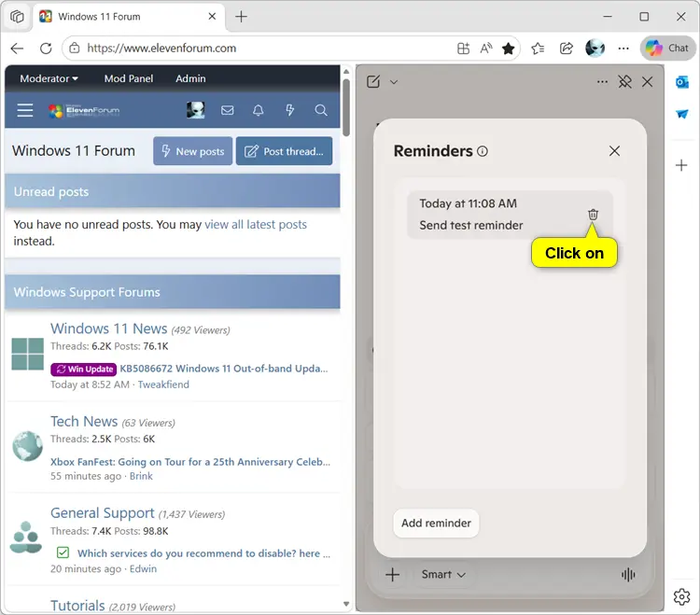The height and width of the screenshot is (615, 700).
Task: Open forum alerts bell icon
Action: 258,110
